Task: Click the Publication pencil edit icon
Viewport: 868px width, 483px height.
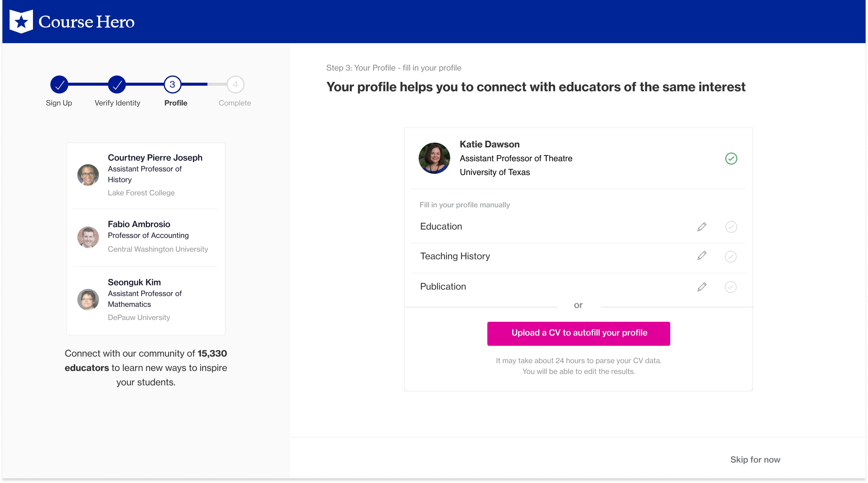Action: [x=702, y=287]
